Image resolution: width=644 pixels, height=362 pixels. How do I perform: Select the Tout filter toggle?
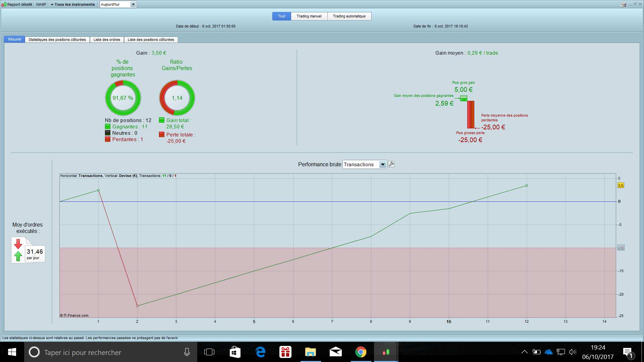point(281,16)
